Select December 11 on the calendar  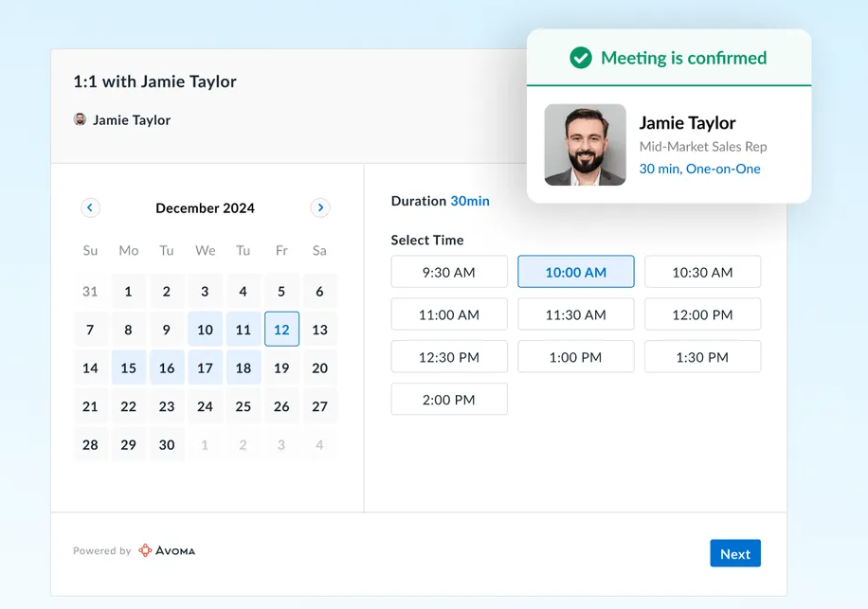point(243,329)
